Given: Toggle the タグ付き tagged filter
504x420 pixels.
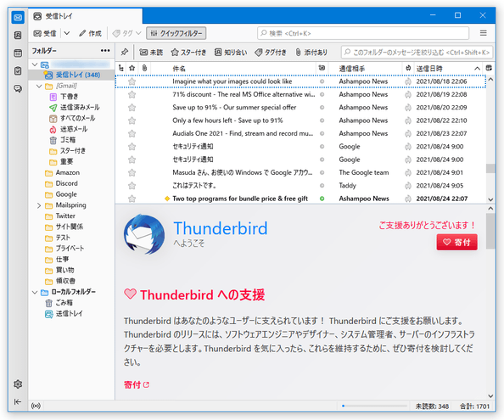Looking at the screenshot, I should click(271, 52).
